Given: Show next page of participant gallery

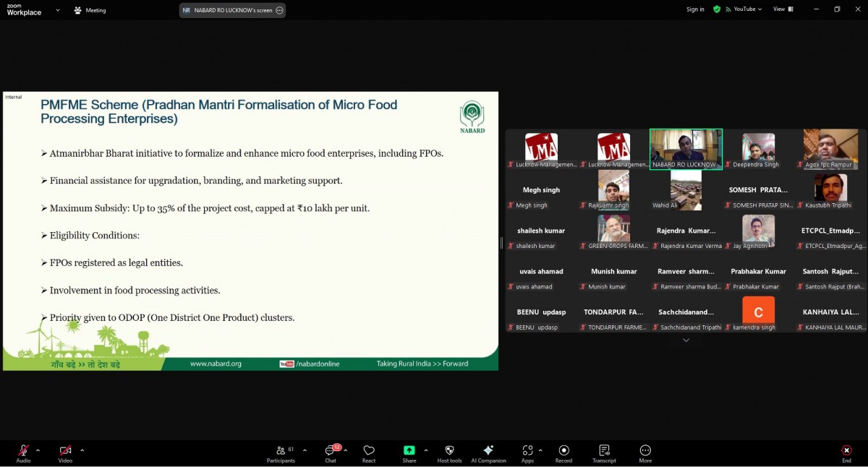Looking at the screenshot, I should [x=686, y=340].
